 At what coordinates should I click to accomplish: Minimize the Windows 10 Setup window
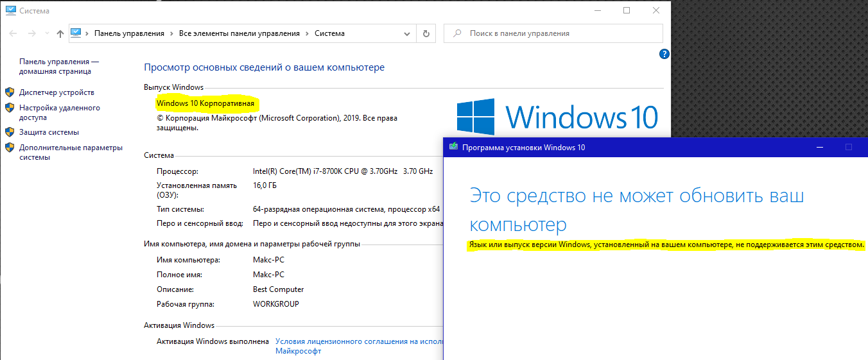click(820, 147)
